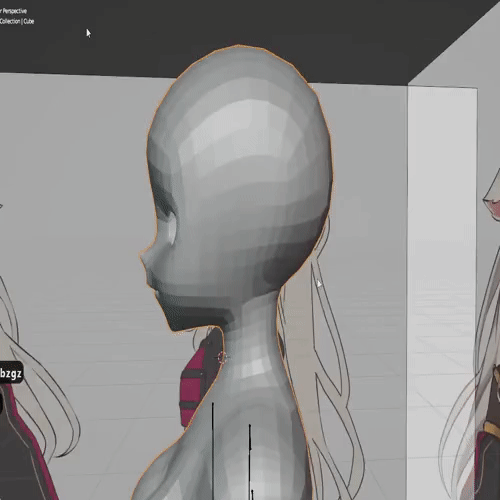Click the nose tip of head mesh

pos(143,256)
